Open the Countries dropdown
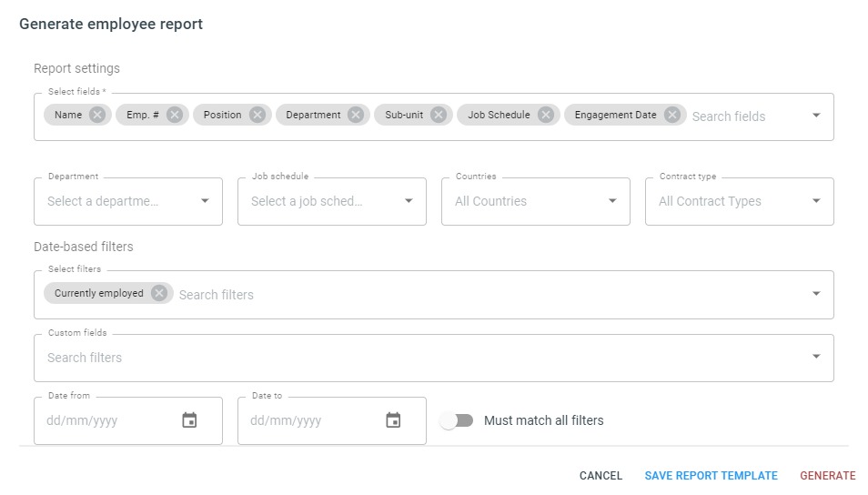The image size is (868, 495). click(x=535, y=201)
